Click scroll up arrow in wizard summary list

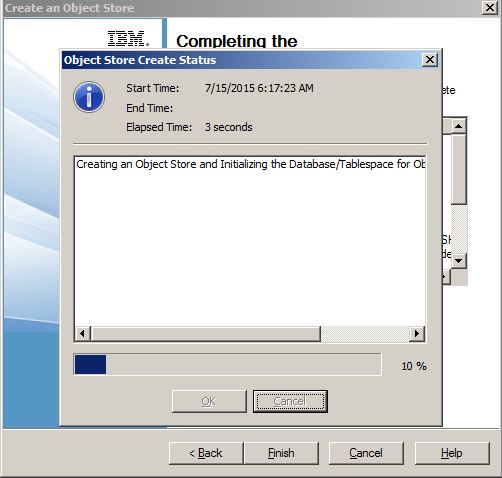click(459, 126)
